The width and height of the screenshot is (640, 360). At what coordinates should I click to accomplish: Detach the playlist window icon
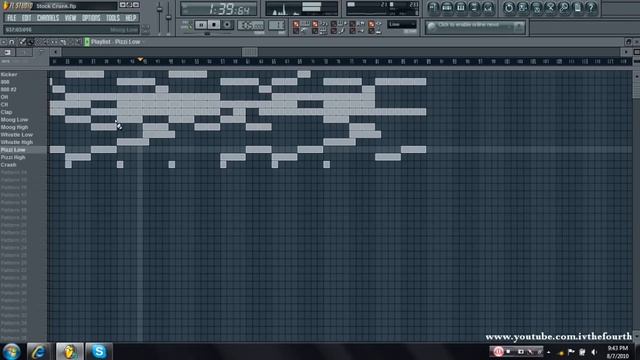[629, 42]
